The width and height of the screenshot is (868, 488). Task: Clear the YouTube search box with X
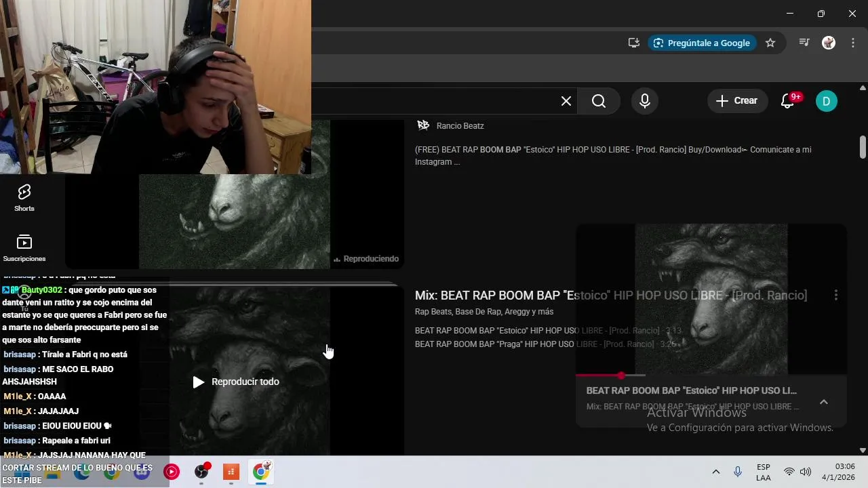pyautogui.click(x=566, y=101)
